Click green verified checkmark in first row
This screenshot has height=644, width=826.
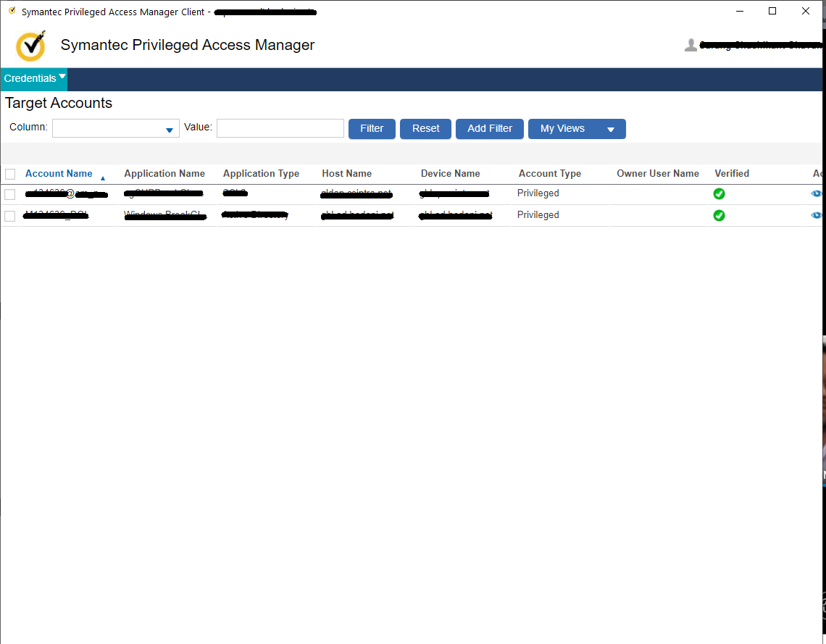click(x=719, y=193)
